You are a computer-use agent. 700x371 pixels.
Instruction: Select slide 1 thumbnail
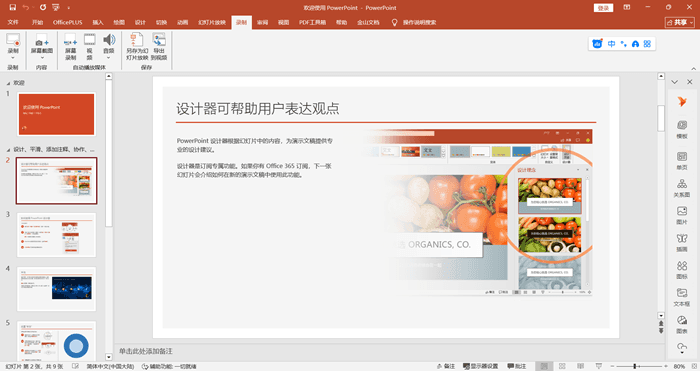point(56,114)
